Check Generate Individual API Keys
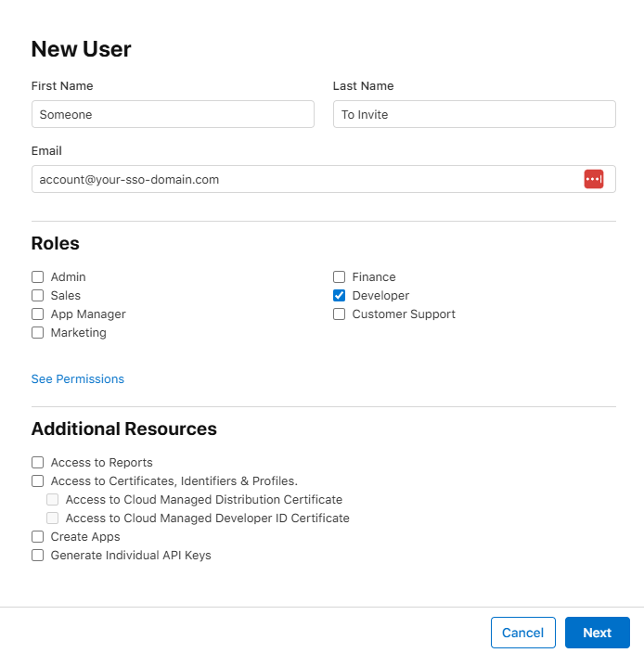The height and width of the screenshot is (653, 644). tap(38, 556)
